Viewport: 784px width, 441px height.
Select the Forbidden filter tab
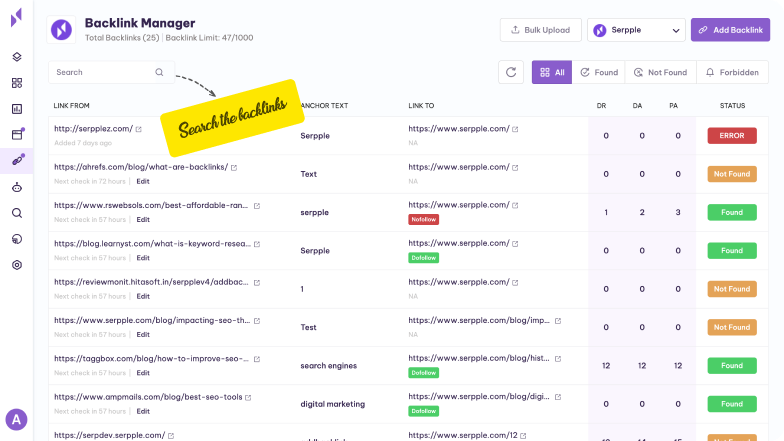[732, 72]
